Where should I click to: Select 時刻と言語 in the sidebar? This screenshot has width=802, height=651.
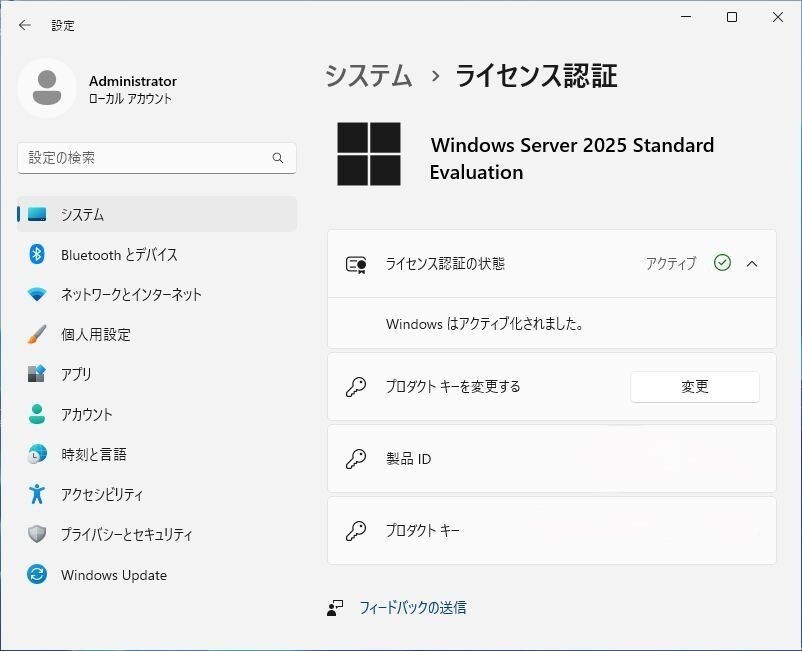(93, 454)
